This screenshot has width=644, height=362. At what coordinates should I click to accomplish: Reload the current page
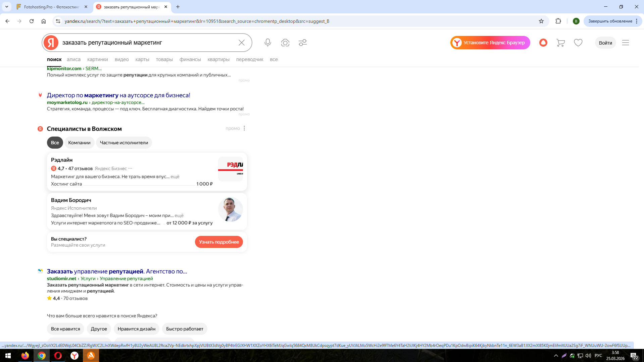[32, 21]
